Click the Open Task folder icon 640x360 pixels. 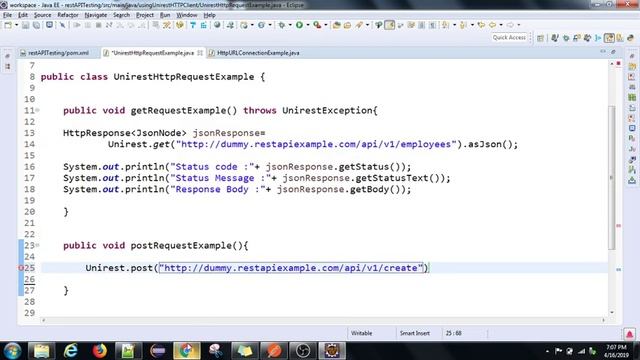pos(347,25)
